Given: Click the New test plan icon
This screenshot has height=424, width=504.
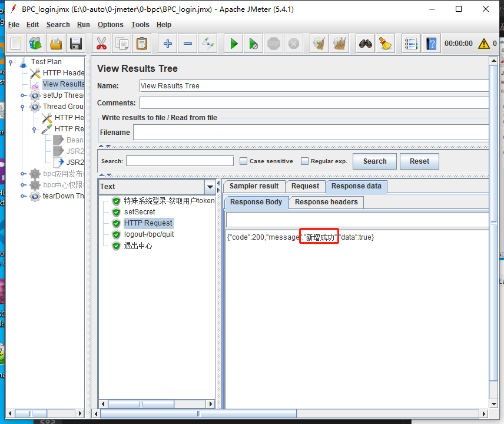Looking at the screenshot, I should [x=16, y=44].
